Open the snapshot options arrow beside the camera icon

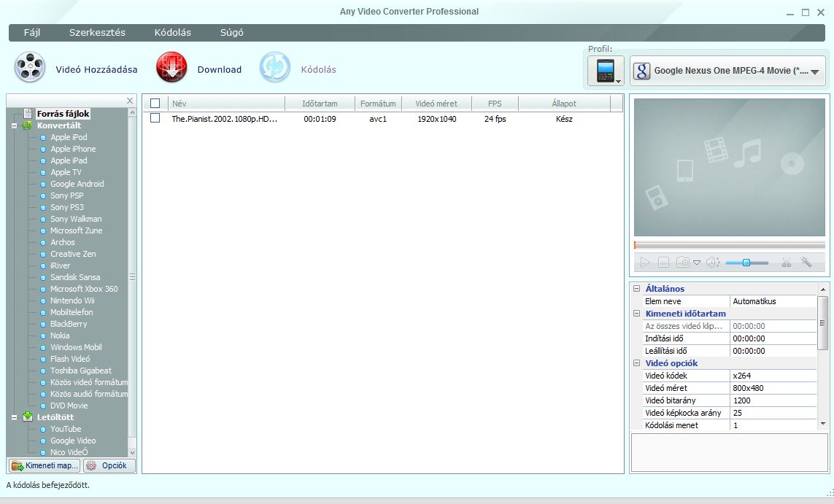tap(696, 263)
